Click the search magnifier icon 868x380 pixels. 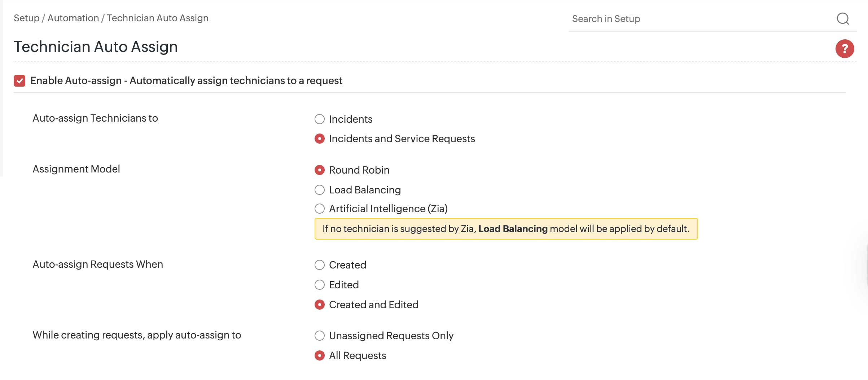pos(843,19)
